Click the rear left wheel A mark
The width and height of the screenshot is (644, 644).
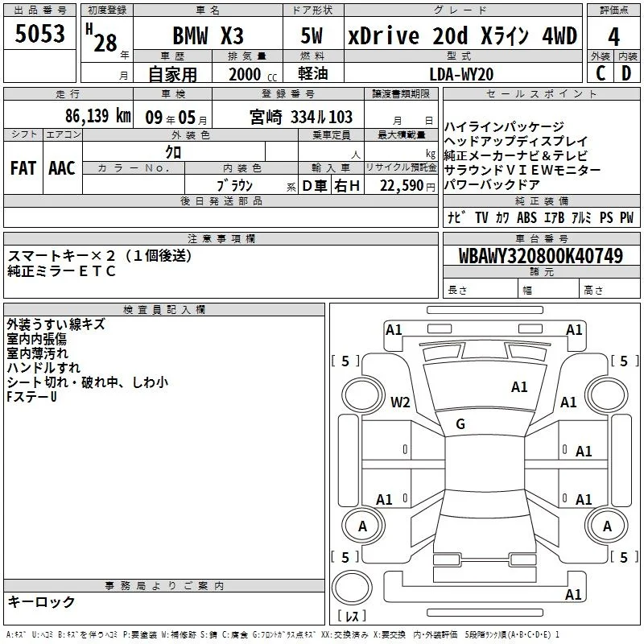[x=362, y=526]
